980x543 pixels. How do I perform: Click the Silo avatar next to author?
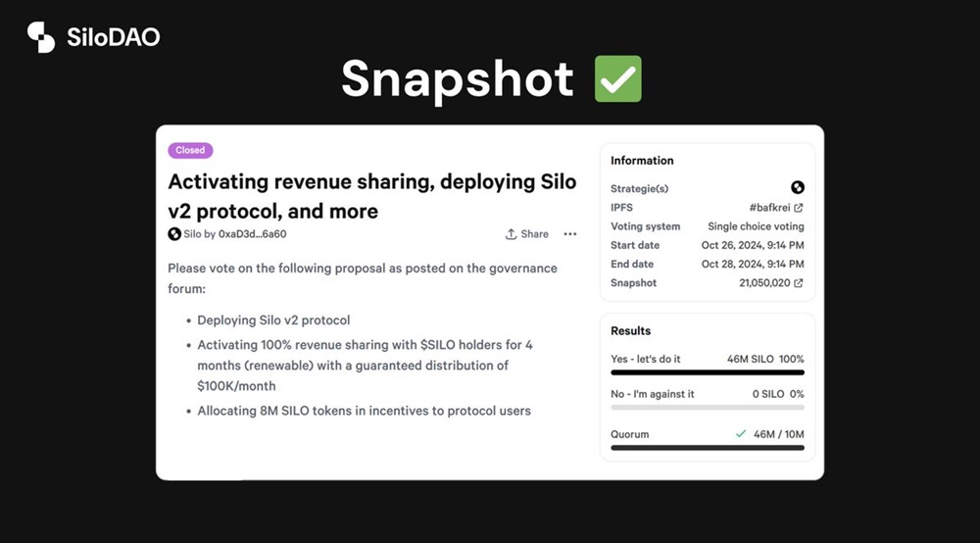(174, 234)
